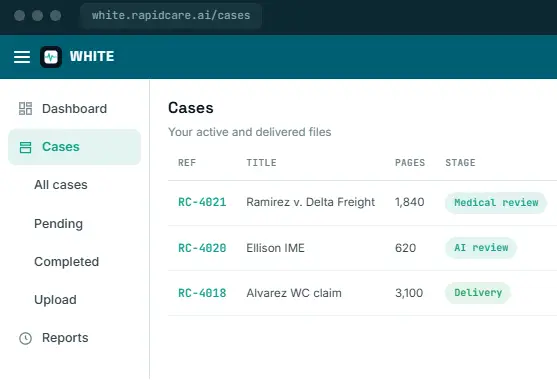Click the heartbeat logo icon
Image resolution: width=557 pixels, height=380 pixels.
pyautogui.click(x=51, y=57)
